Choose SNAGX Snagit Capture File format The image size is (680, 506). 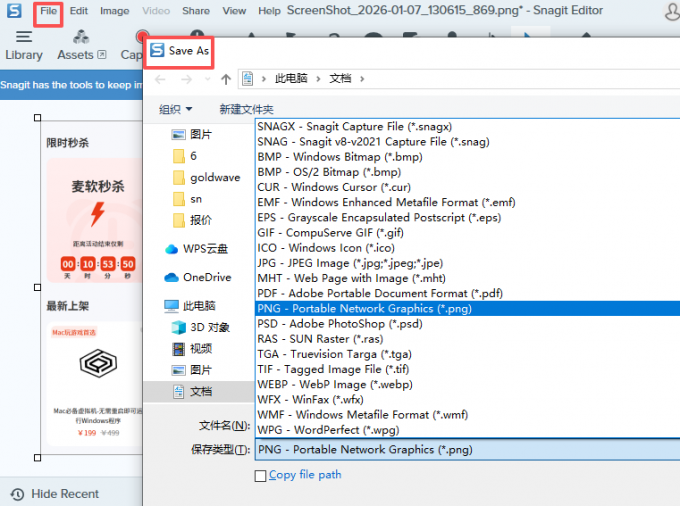[468, 127]
